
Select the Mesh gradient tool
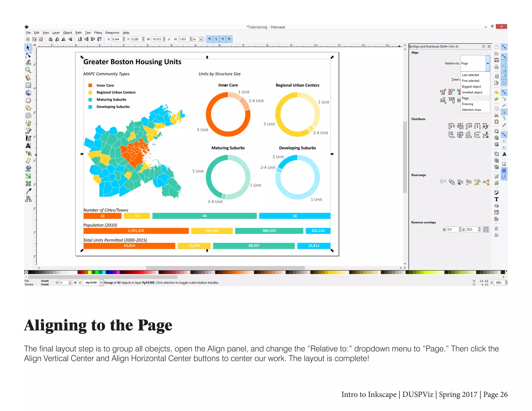click(x=28, y=184)
